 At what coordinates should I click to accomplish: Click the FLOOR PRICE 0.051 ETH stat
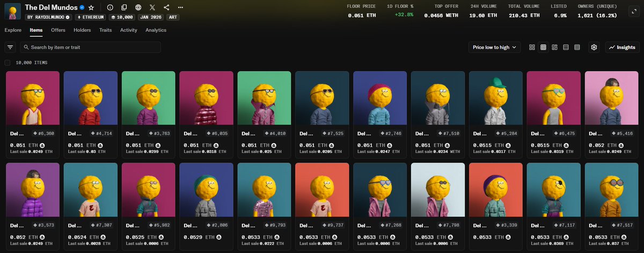[x=363, y=11]
